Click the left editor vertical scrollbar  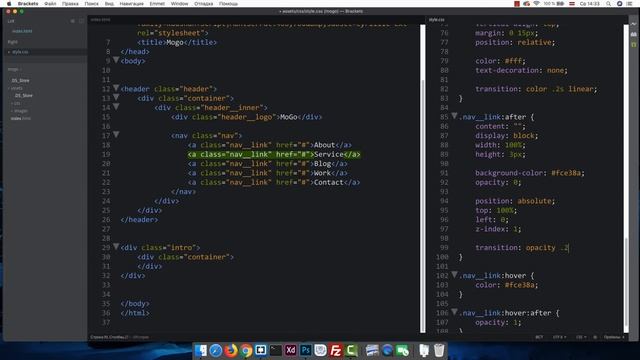pos(423,178)
